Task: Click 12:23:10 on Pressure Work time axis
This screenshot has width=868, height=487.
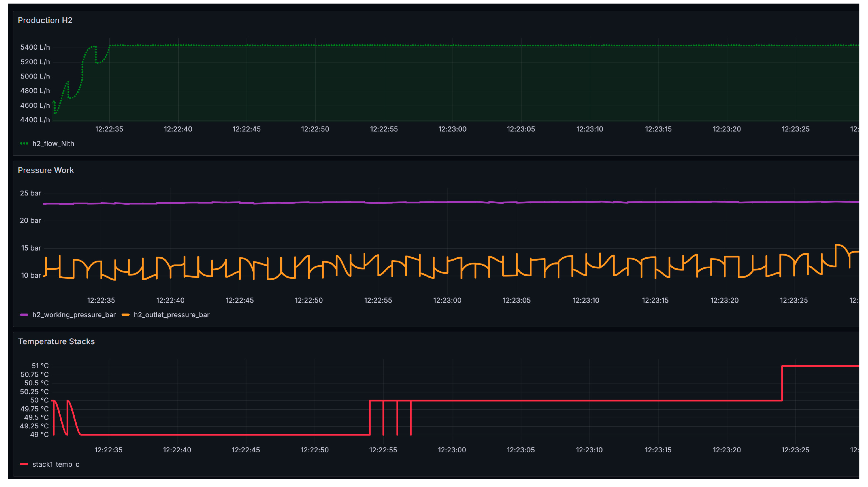Action: pos(586,300)
